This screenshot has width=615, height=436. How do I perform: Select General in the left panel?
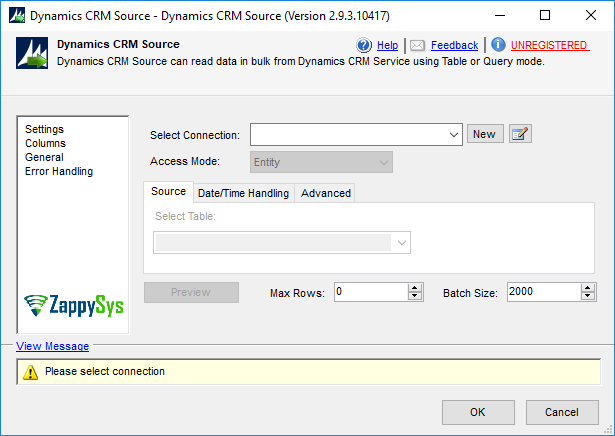pos(44,158)
